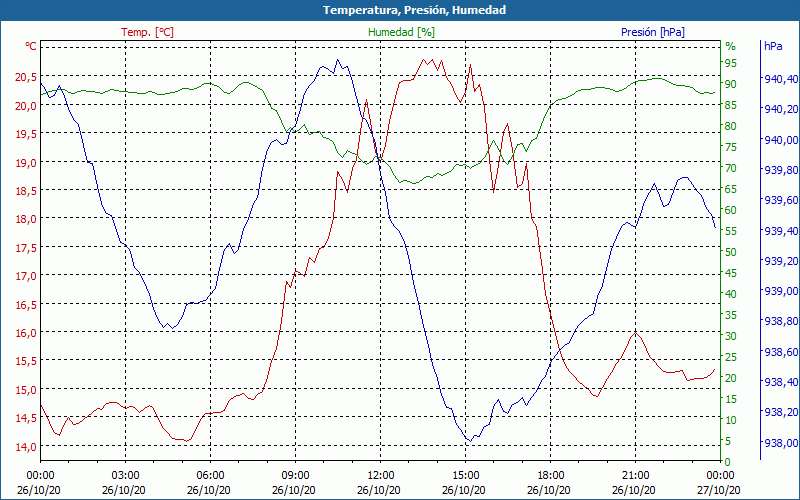The width and height of the screenshot is (800, 500).
Task: Pick the '938,40' pressure axis value
Action: tap(780, 382)
